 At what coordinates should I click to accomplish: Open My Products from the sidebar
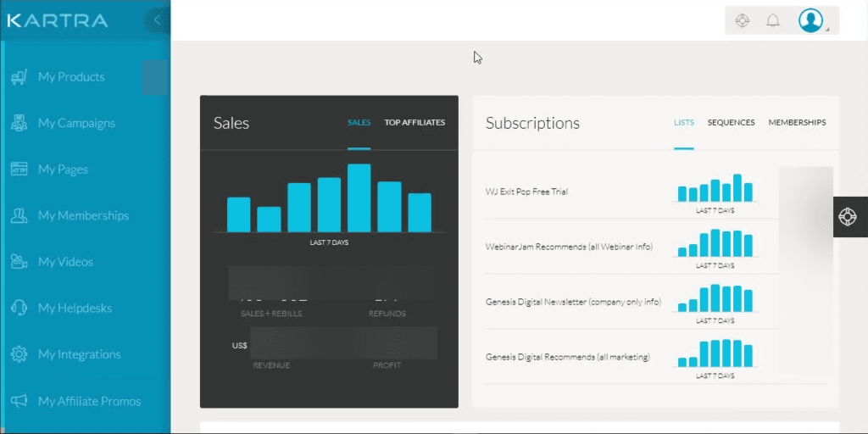tap(71, 77)
